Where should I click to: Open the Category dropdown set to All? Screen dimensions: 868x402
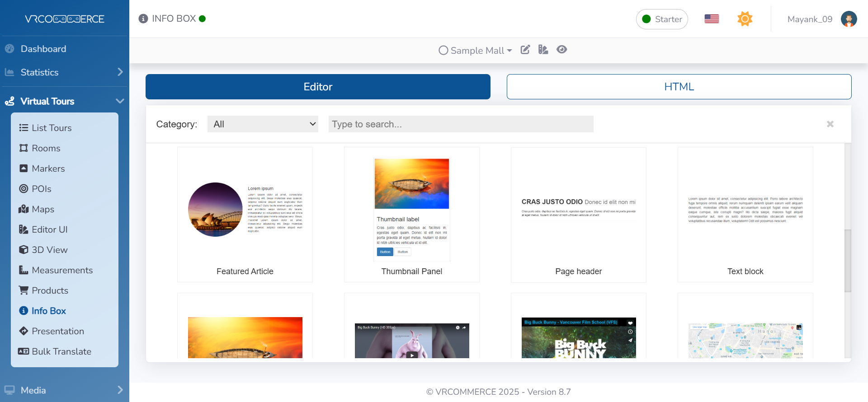coord(263,124)
